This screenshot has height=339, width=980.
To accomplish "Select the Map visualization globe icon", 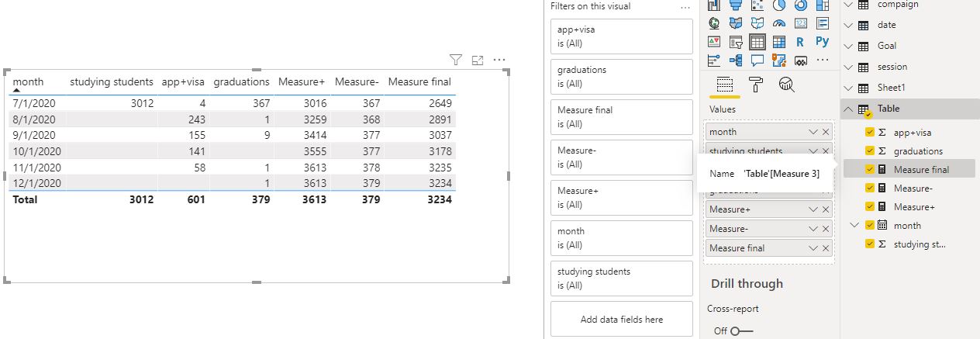I will click(714, 23).
